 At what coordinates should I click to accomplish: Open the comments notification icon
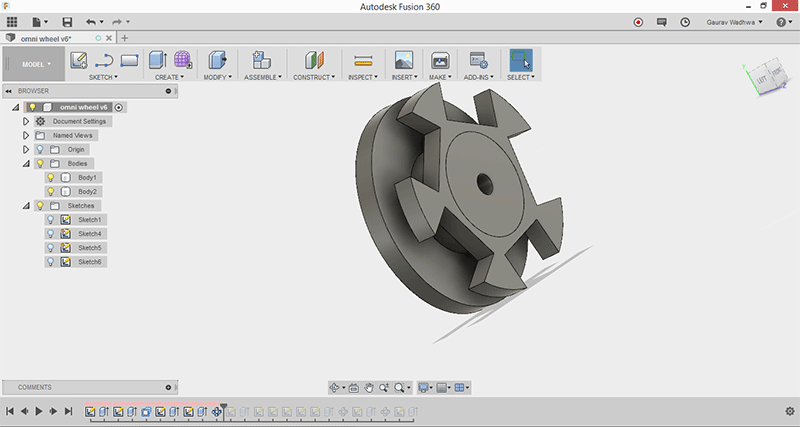(662, 22)
